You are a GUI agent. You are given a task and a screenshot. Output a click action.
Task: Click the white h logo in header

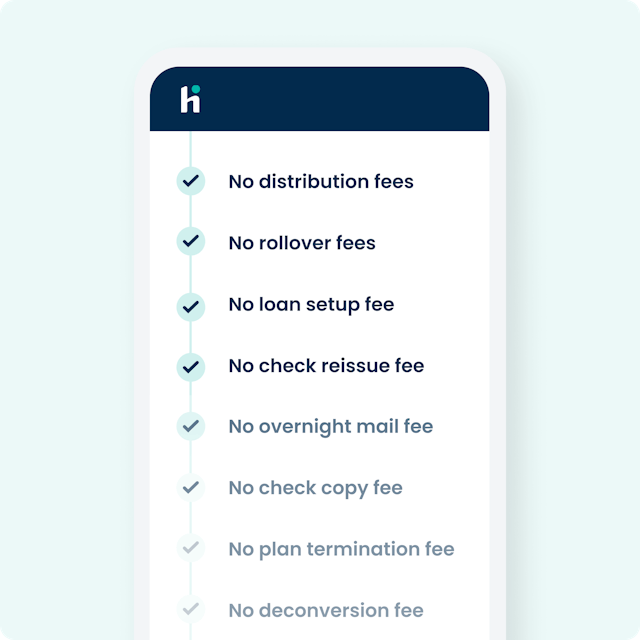point(190,100)
